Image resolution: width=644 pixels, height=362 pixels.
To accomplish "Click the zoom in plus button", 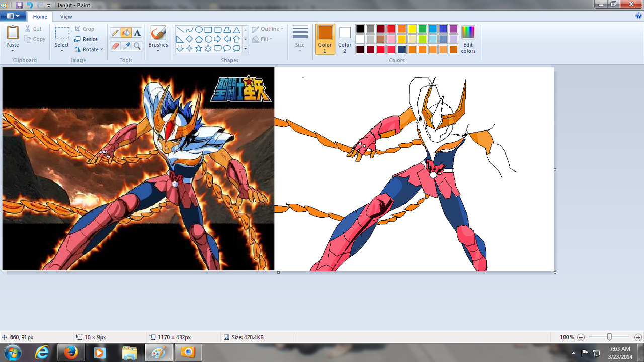I will 638,337.
